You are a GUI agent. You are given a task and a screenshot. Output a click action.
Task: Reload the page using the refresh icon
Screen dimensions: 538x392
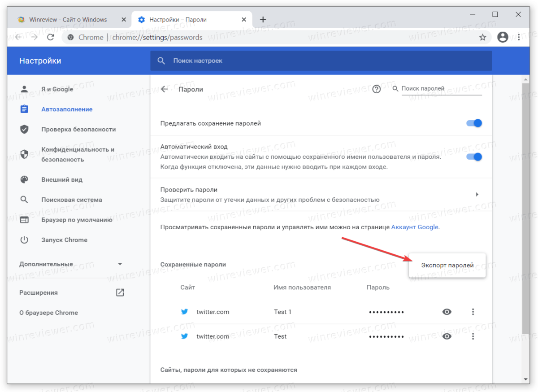[51, 37]
